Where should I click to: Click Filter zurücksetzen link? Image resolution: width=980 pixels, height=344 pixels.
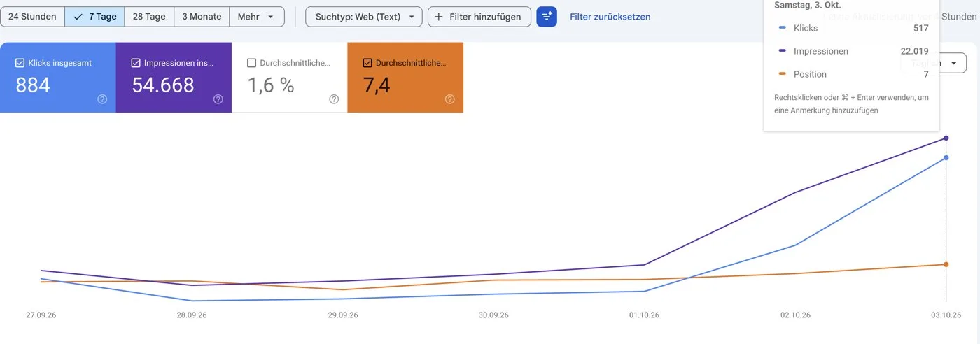click(610, 17)
